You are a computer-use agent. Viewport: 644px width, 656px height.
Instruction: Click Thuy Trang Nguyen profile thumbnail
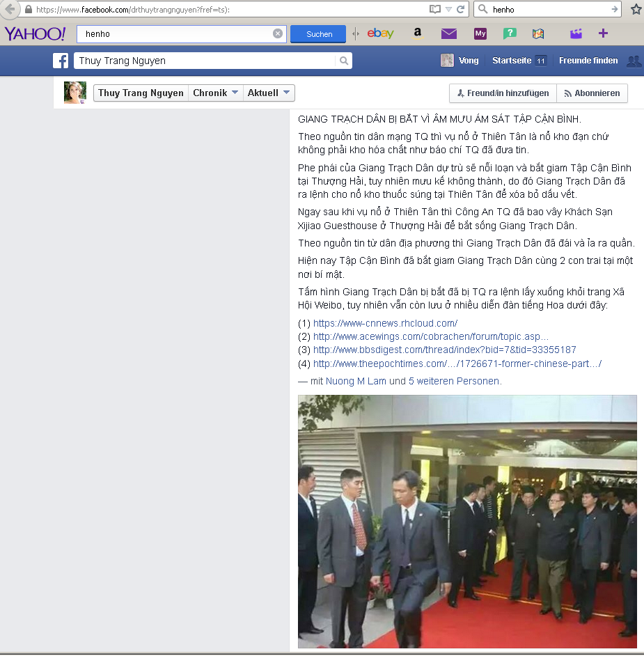pos(75,93)
